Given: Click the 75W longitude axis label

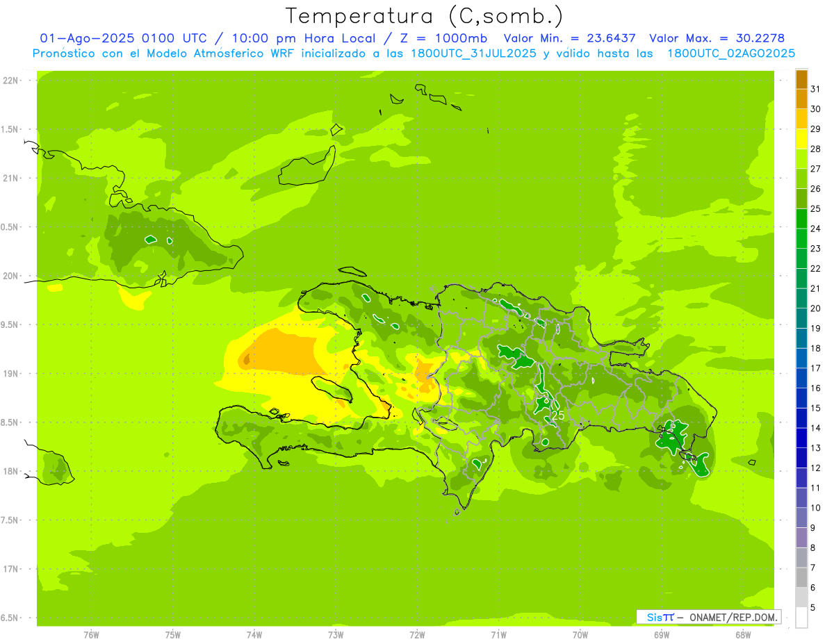Looking at the screenshot, I should pyautogui.click(x=173, y=636).
